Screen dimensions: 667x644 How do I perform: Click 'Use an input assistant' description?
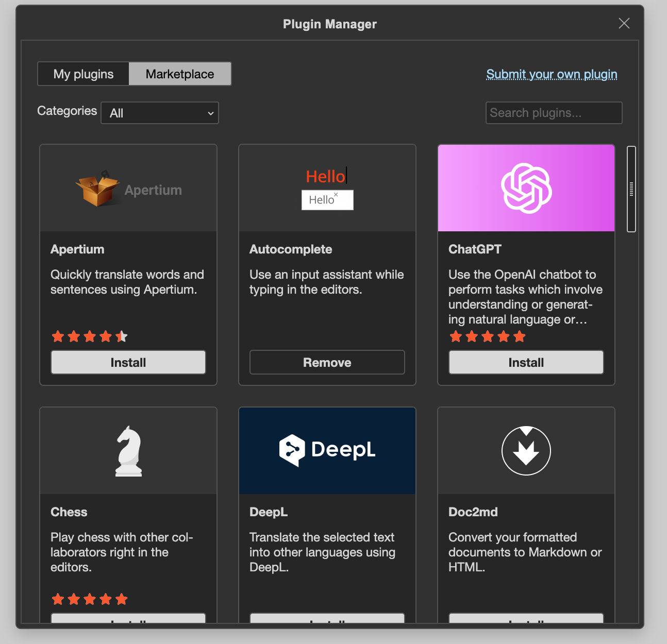click(327, 282)
